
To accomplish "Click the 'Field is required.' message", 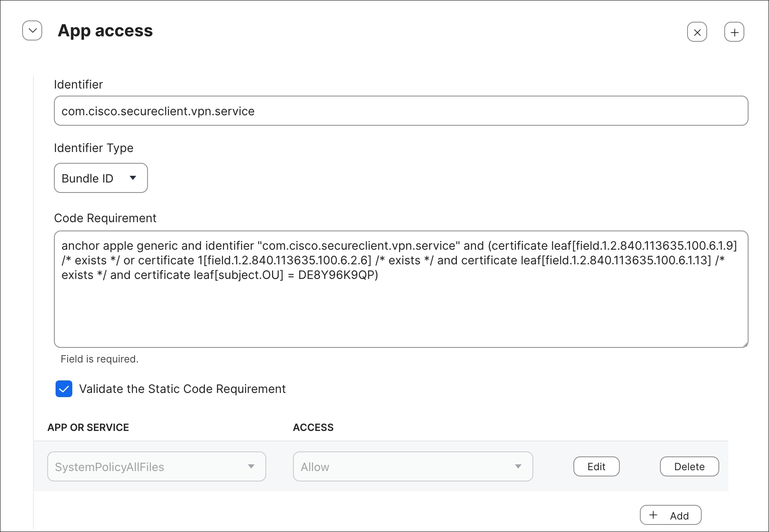I will click(99, 359).
